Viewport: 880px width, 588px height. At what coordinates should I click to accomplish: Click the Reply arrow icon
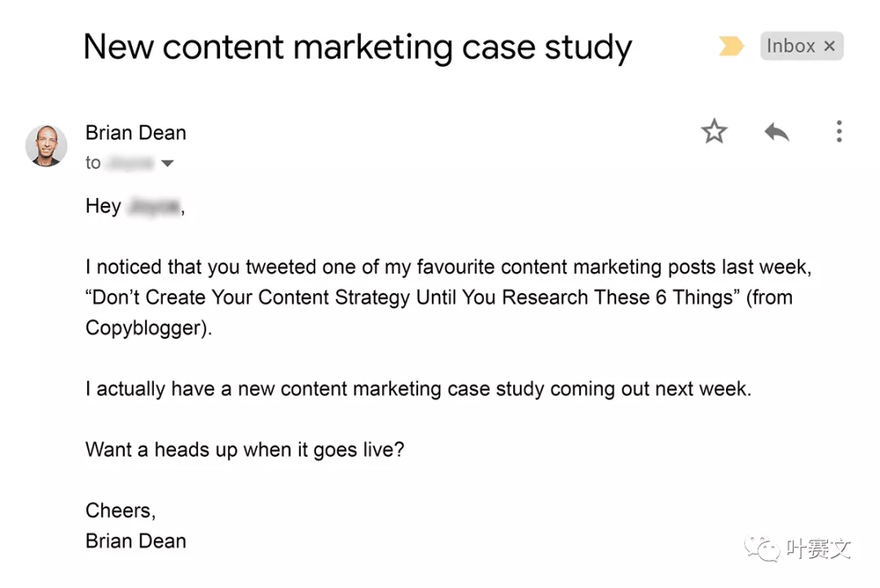tap(777, 131)
